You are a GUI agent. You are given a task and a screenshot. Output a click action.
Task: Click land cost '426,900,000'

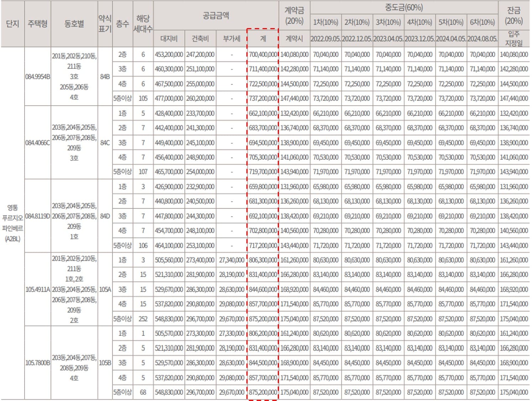[x=169, y=187]
